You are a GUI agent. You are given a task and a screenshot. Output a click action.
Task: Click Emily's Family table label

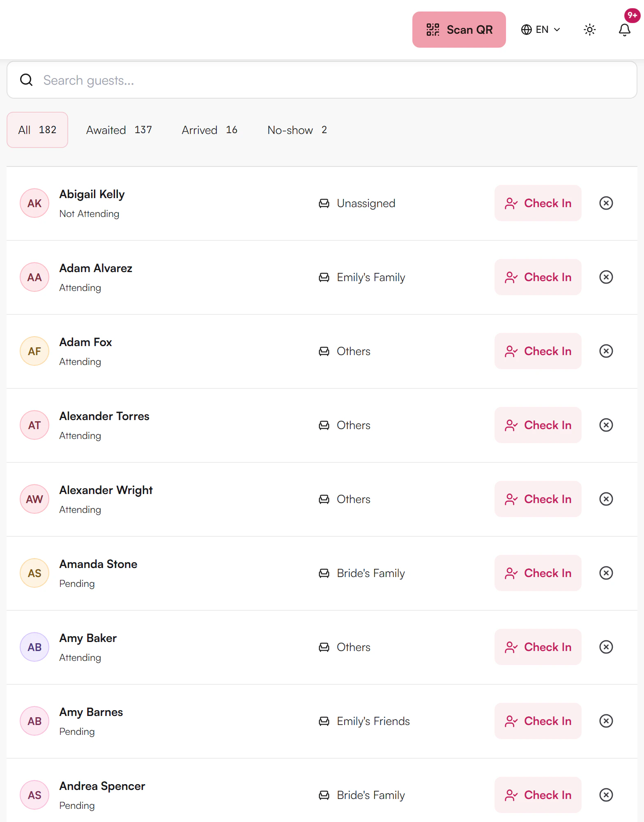point(371,277)
